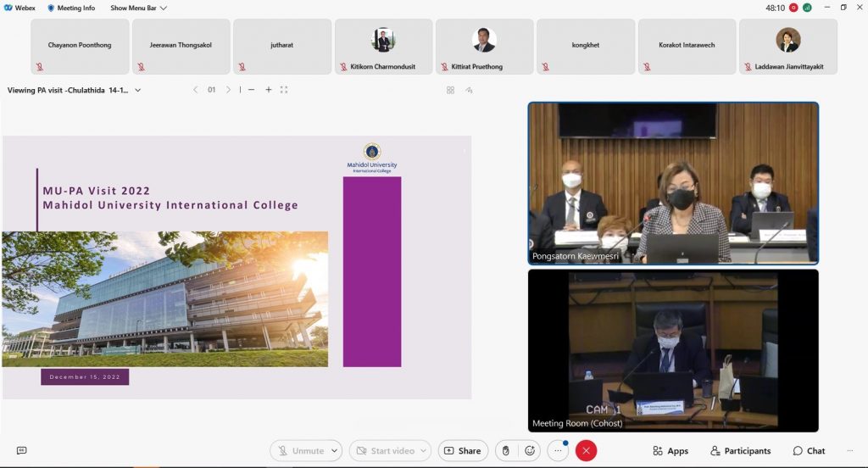The image size is (868, 468).
Task: Go to previous shared page
Action: (196, 90)
